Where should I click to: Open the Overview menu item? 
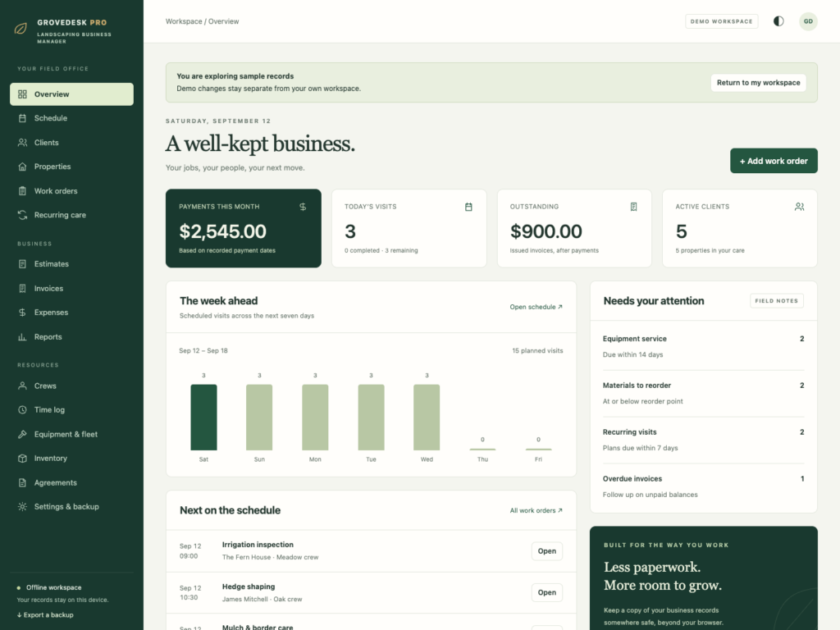(x=72, y=94)
